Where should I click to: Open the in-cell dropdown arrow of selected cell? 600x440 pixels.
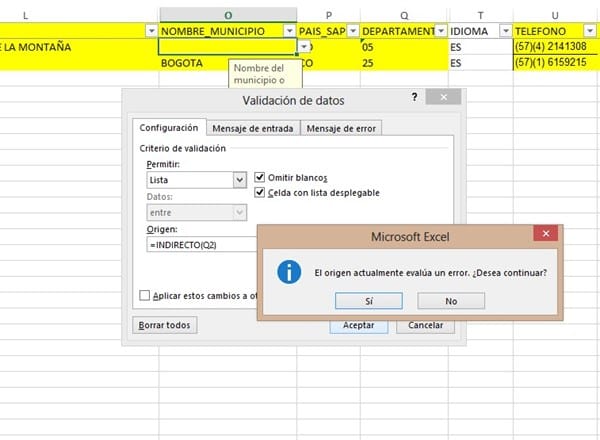coord(304,47)
